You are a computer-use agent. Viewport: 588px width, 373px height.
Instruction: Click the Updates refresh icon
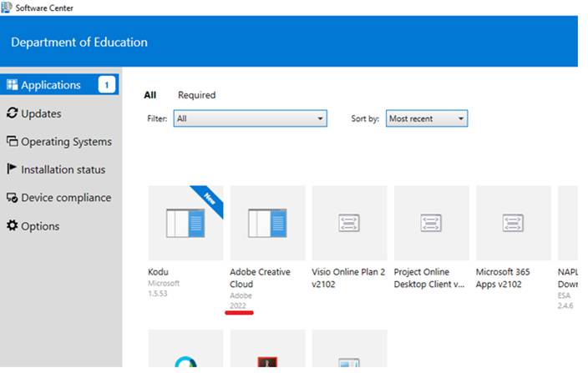point(12,113)
